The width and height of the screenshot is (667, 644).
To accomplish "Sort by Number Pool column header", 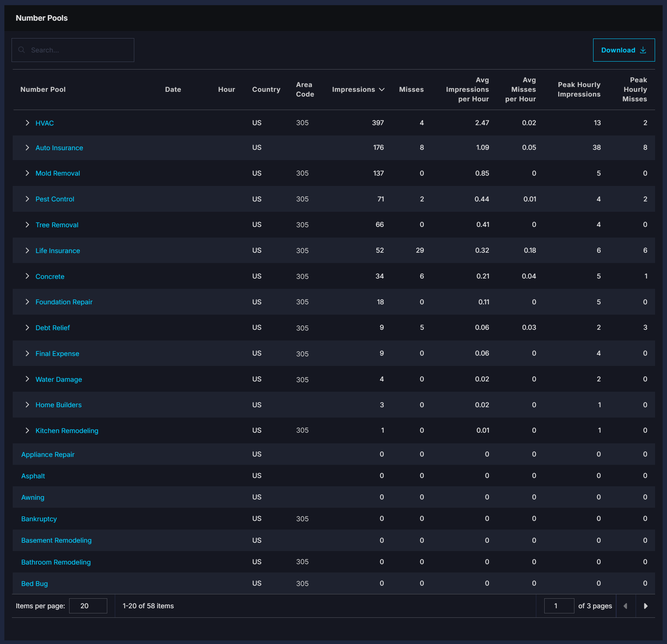I will pyautogui.click(x=43, y=90).
